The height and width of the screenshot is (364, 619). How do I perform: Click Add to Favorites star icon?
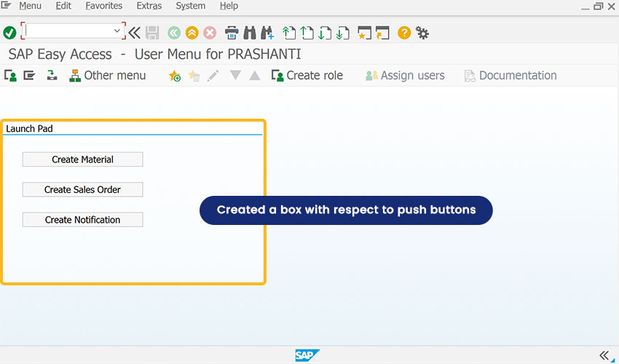coord(175,76)
